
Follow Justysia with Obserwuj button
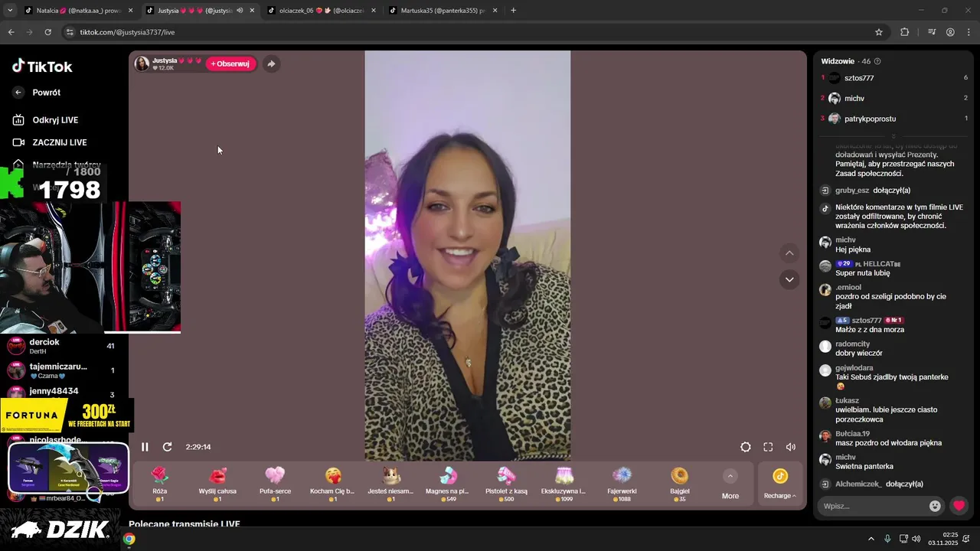coord(230,64)
